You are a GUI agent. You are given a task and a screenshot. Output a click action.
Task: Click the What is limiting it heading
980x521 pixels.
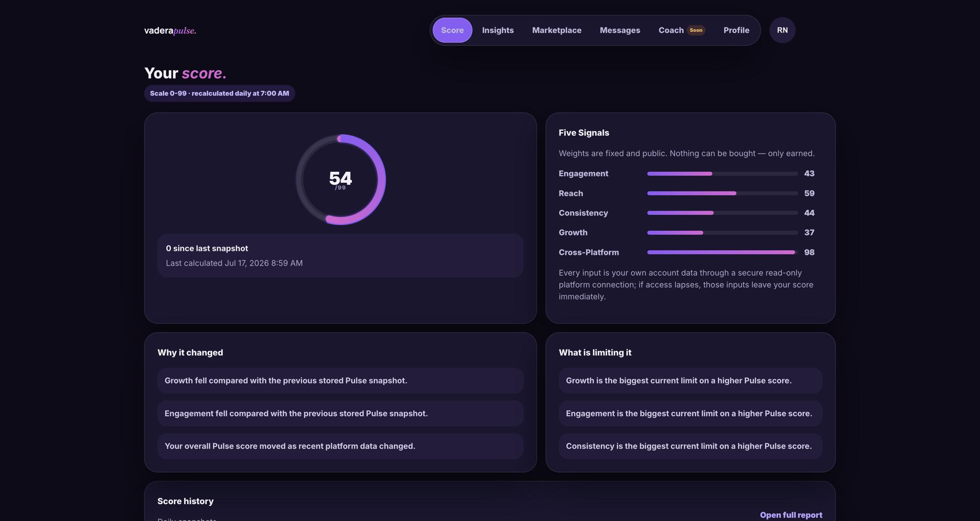595,353
